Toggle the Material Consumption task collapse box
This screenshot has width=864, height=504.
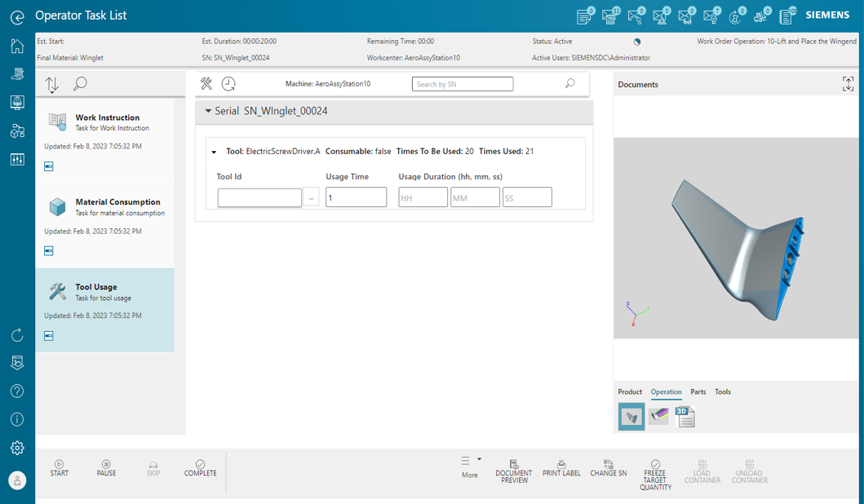pos(49,251)
